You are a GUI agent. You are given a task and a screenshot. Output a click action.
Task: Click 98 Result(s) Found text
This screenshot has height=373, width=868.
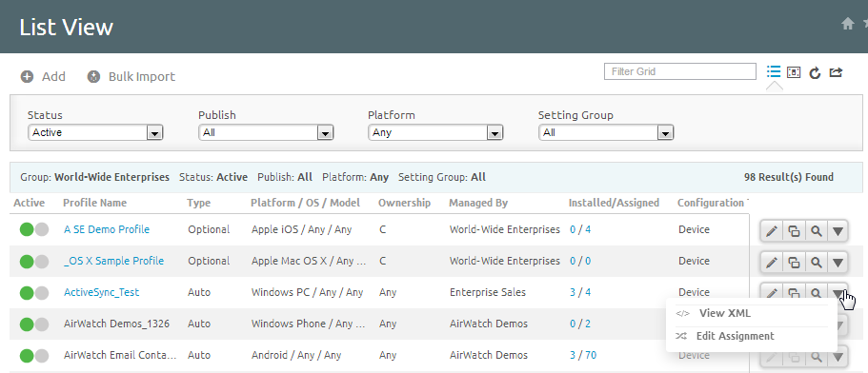[x=789, y=177]
